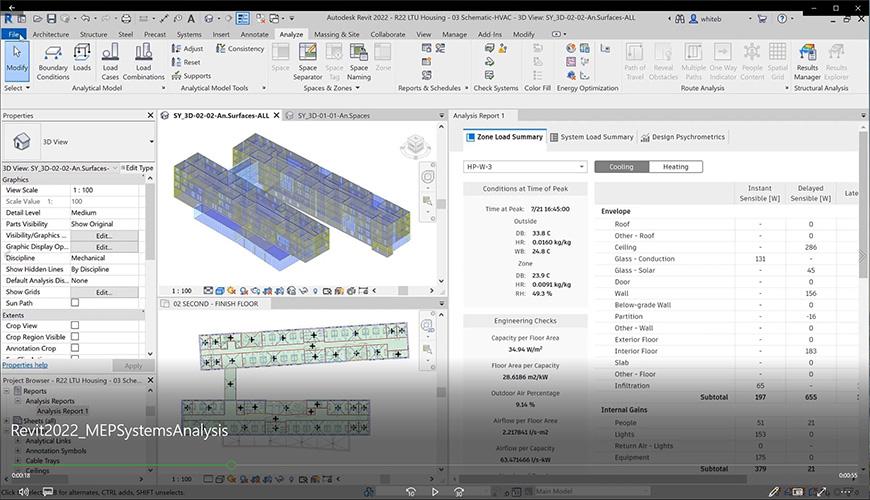Select the Space Separator tool
The width and height of the screenshot is (870, 500).
(307, 62)
